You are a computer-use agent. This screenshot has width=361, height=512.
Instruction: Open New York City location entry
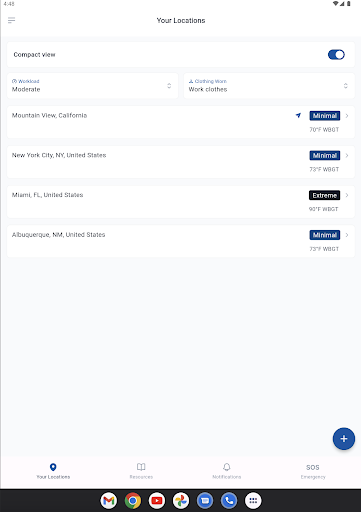pos(181,162)
